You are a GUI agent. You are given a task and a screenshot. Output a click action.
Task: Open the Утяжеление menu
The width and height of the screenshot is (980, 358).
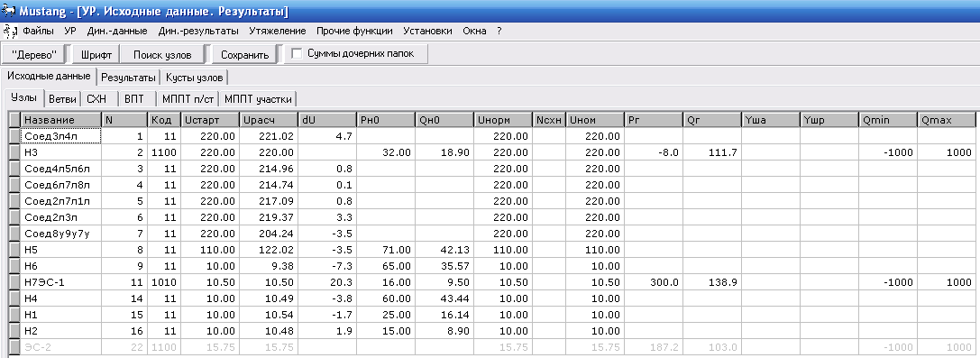tap(278, 31)
